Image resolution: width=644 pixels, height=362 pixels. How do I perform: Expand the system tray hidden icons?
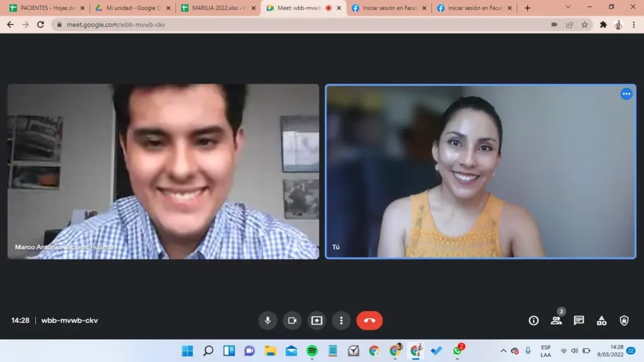click(x=503, y=351)
